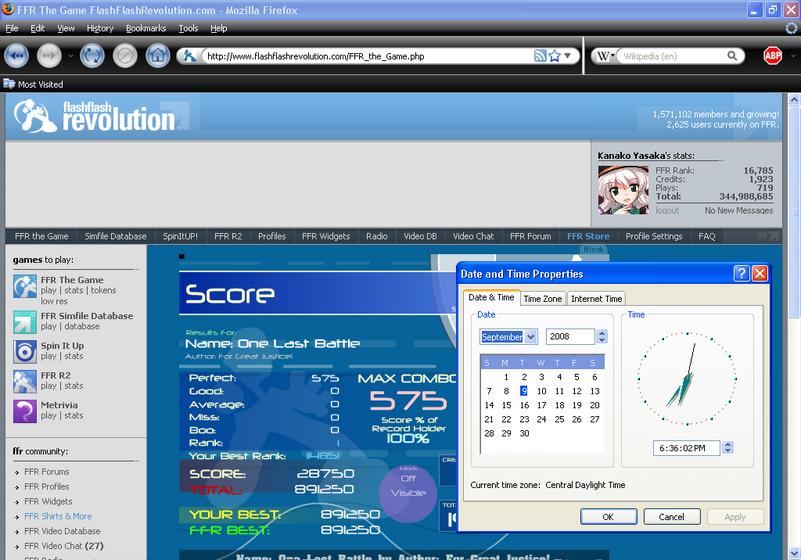Click the Metrivia question mark icon
The height and width of the screenshot is (560, 801).
pyautogui.click(x=25, y=411)
